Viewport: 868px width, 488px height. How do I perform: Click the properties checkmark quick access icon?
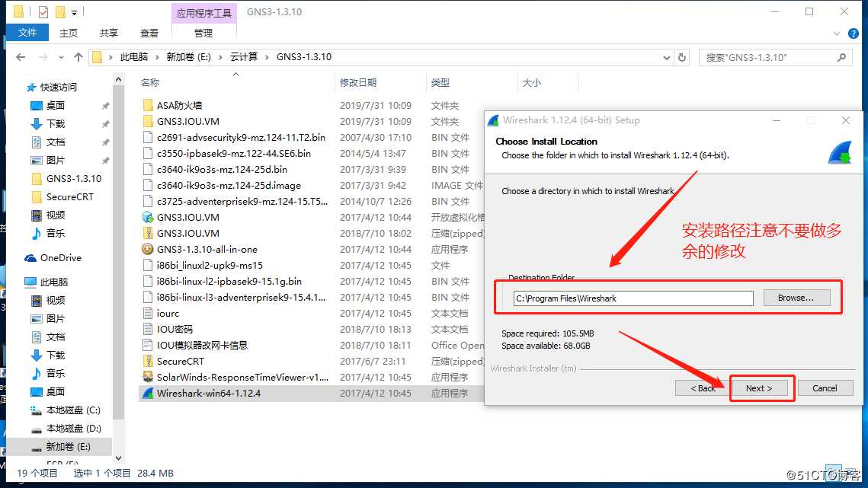[x=43, y=12]
